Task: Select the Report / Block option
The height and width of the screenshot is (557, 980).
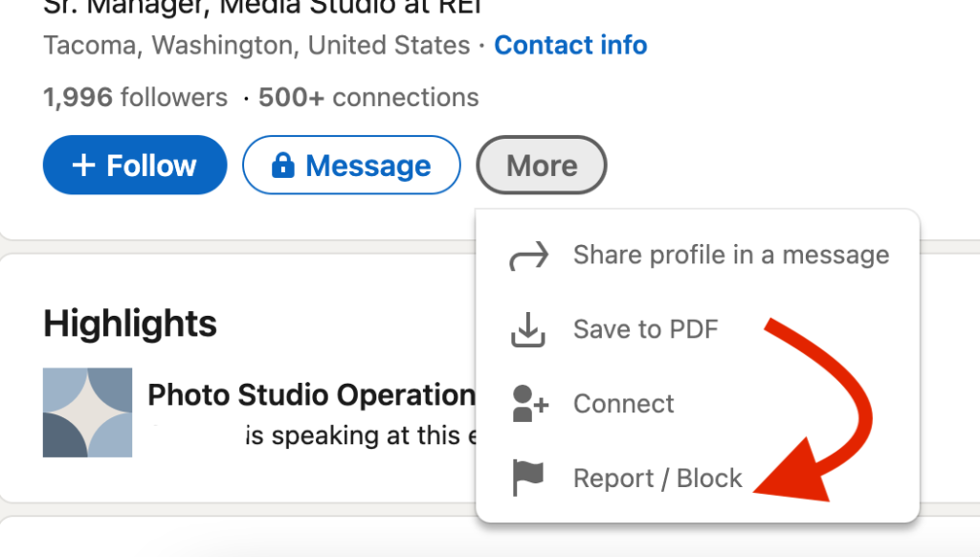Action: coord(657,478)
